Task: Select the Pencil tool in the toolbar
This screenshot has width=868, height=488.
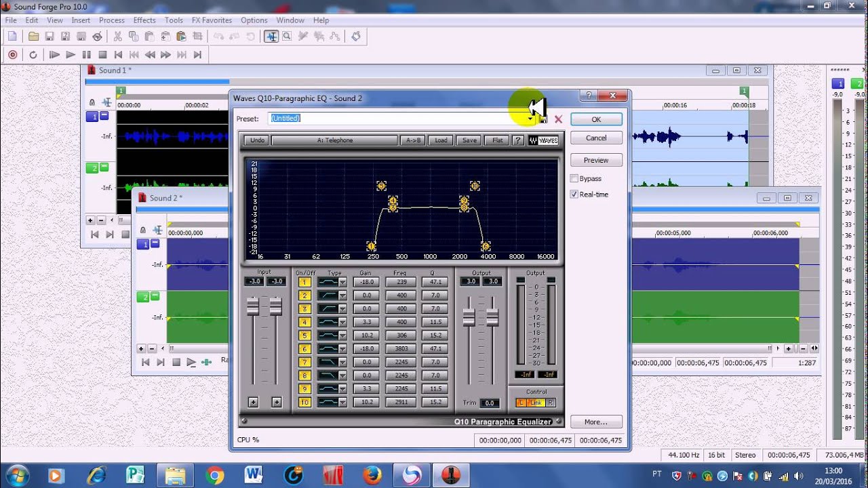Action: click(x=303, y=37)
